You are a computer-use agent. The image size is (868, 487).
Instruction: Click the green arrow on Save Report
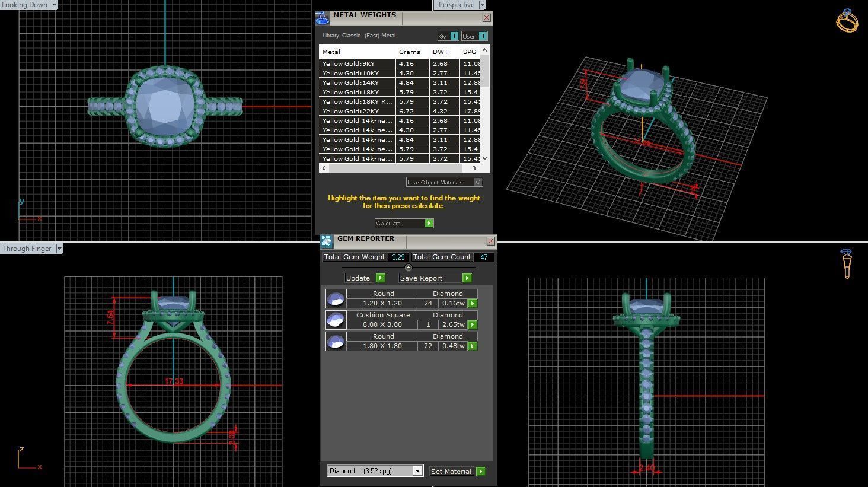point(467,278)
